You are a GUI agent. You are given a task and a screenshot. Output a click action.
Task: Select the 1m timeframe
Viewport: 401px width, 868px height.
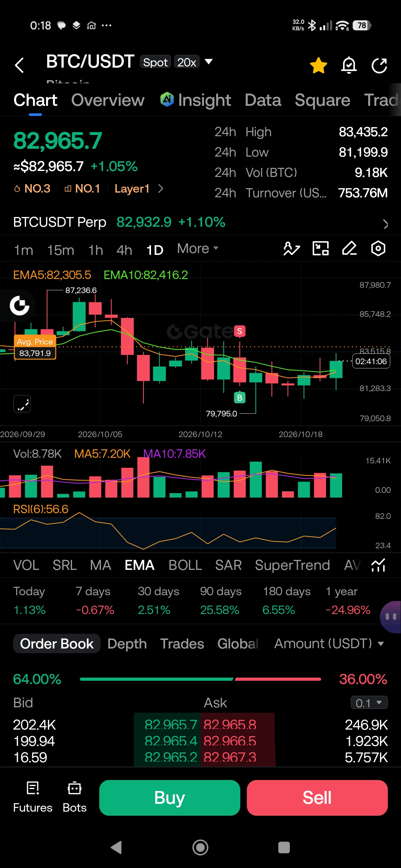point(23,250)
